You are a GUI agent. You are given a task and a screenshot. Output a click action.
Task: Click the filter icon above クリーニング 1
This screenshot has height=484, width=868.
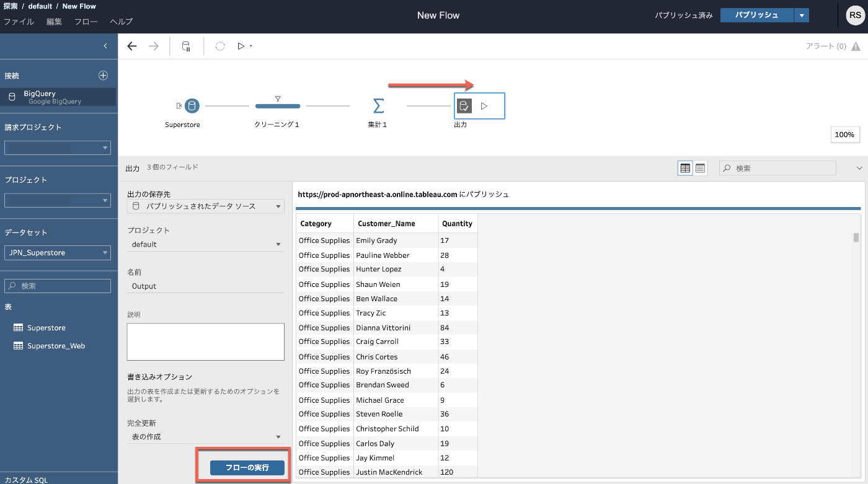278,99
